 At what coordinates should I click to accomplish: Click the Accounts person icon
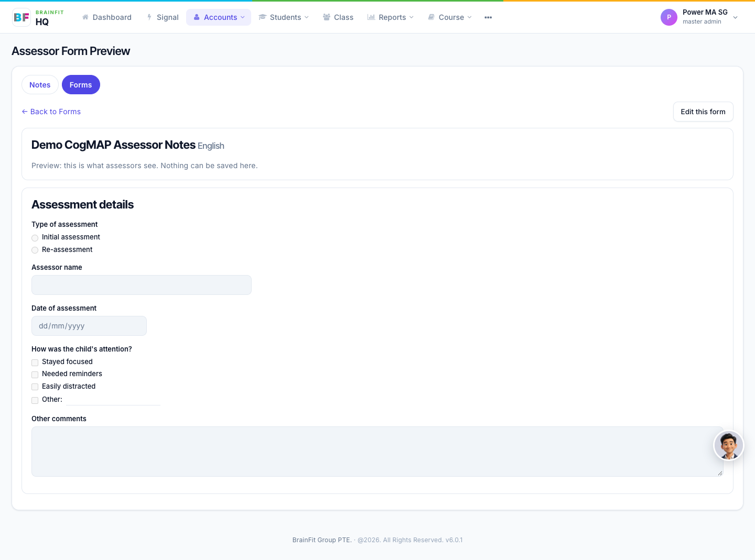197,17
